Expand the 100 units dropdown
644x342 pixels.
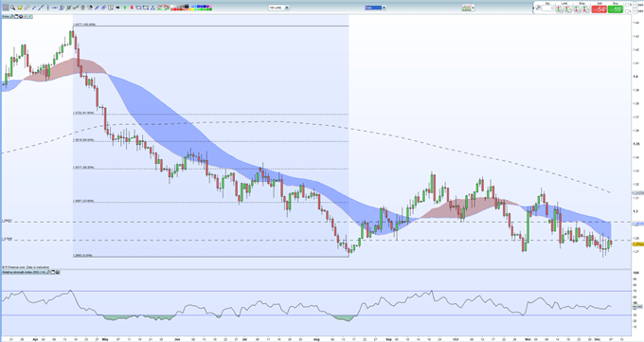[278, 8]
